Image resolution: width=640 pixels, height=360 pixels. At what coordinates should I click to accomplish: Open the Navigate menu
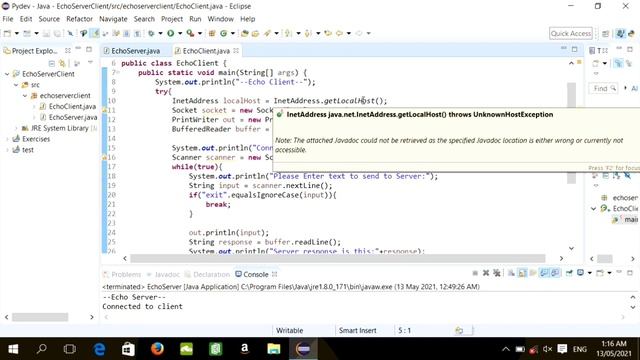tap(113, 19)
